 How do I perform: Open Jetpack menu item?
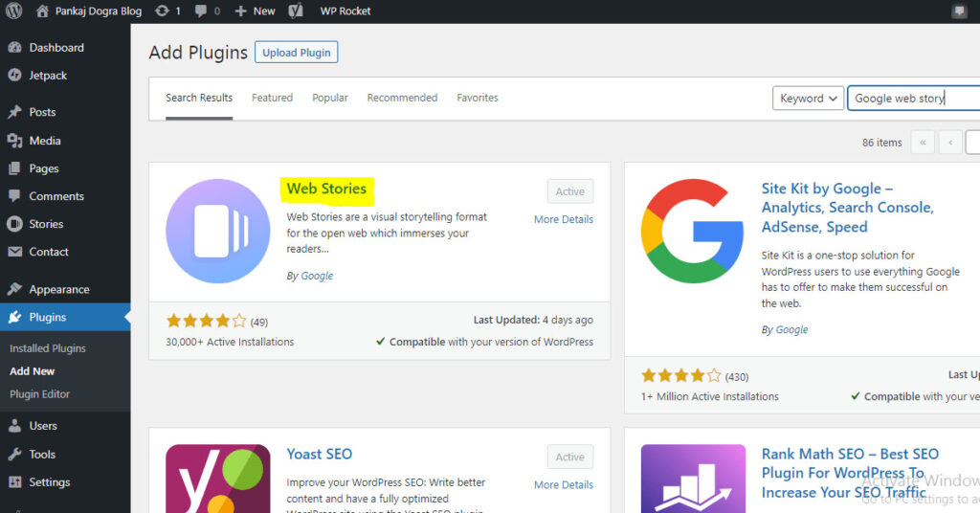tap(65, 75)
